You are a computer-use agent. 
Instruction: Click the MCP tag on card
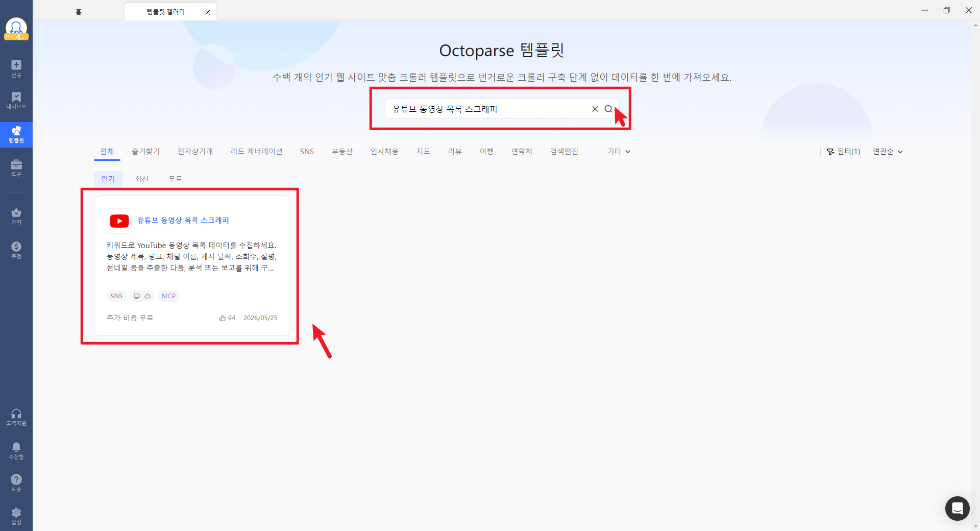168,296
